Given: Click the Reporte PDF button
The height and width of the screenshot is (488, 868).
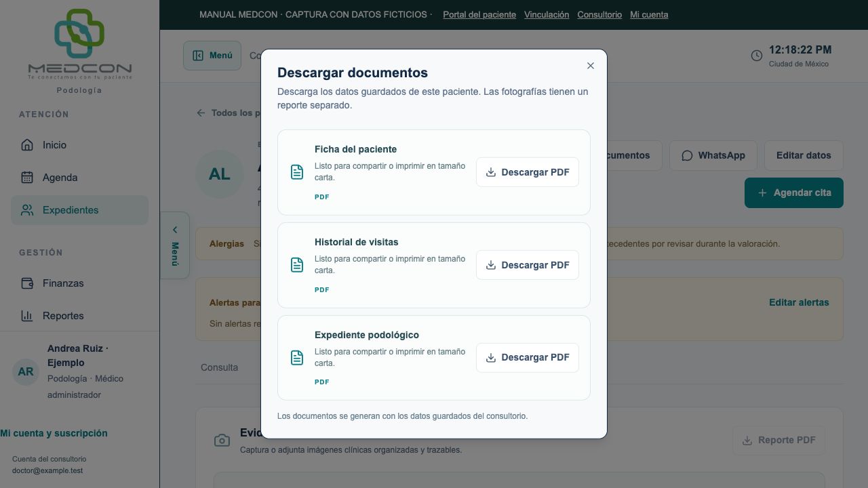Looking at the screenshot, I should pyautogui.click(x=778, y=441).
